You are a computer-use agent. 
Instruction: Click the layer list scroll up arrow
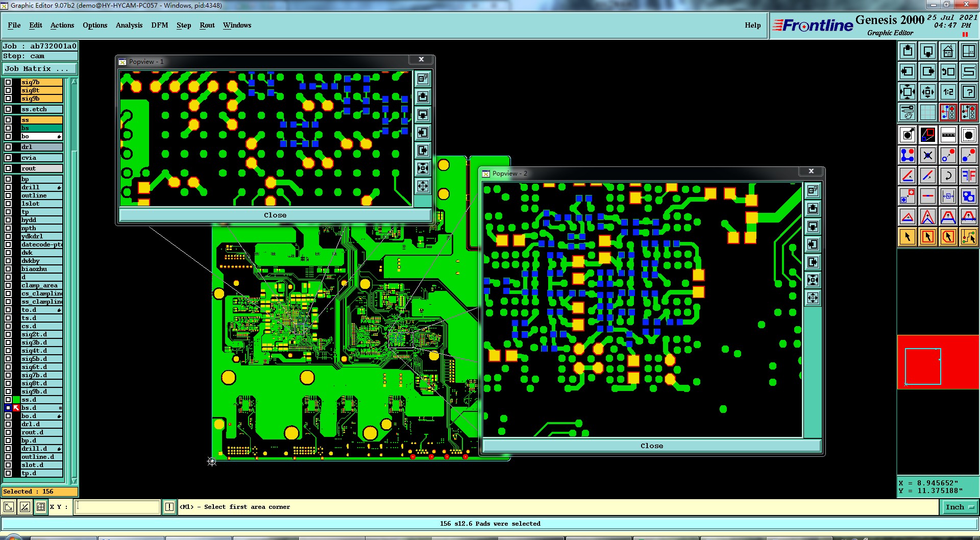click(74, 82)
